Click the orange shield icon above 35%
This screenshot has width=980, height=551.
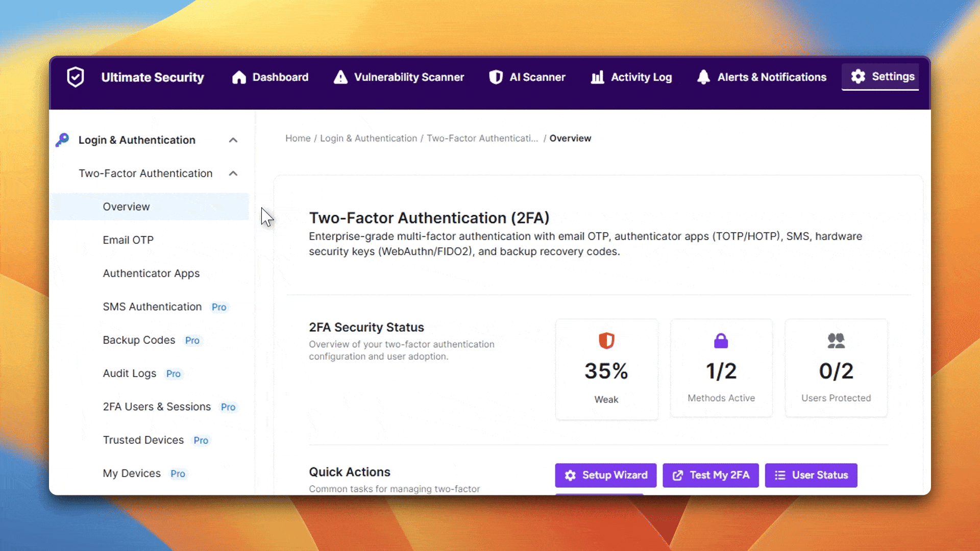pos(606,340)
